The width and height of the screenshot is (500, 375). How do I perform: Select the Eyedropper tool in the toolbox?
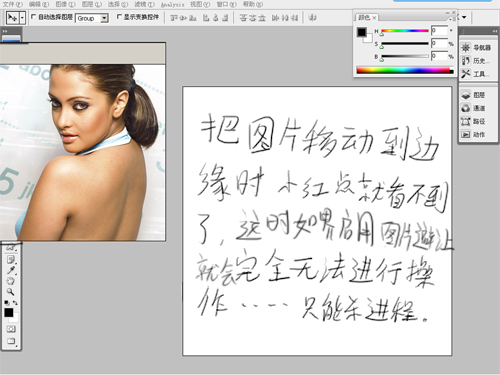(11, 270)
